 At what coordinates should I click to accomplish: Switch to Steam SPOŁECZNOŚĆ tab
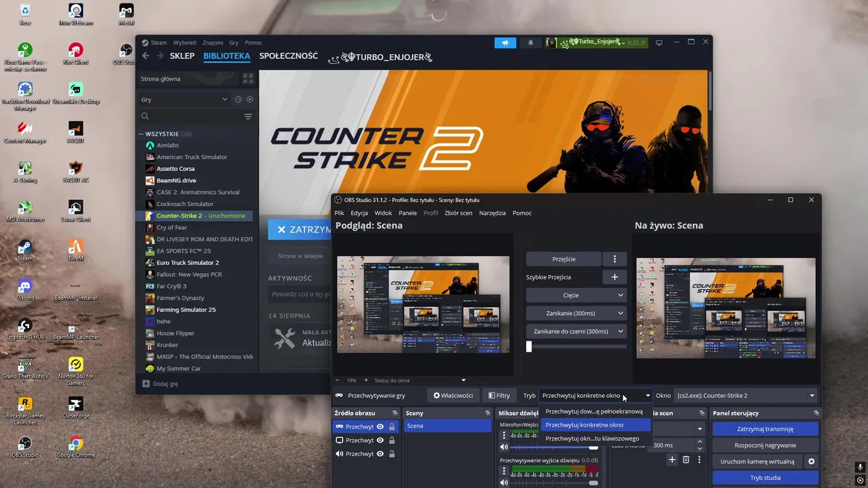pos(288,56)
